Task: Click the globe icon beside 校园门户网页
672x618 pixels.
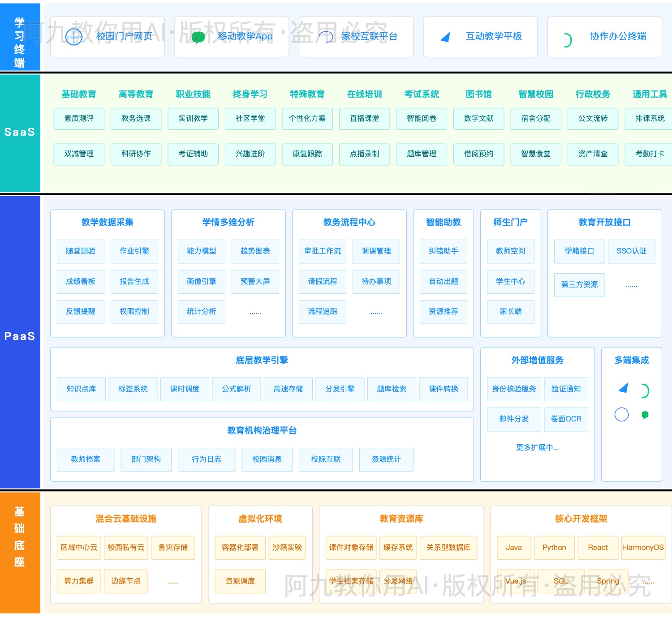Action: pyautogui.click(x=74, y=37)
